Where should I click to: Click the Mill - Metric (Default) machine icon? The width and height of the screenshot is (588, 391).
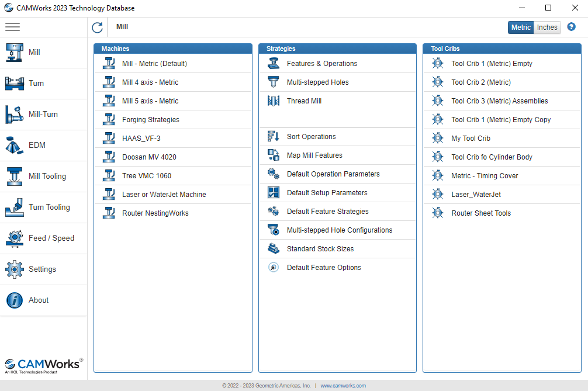point(109,63)
